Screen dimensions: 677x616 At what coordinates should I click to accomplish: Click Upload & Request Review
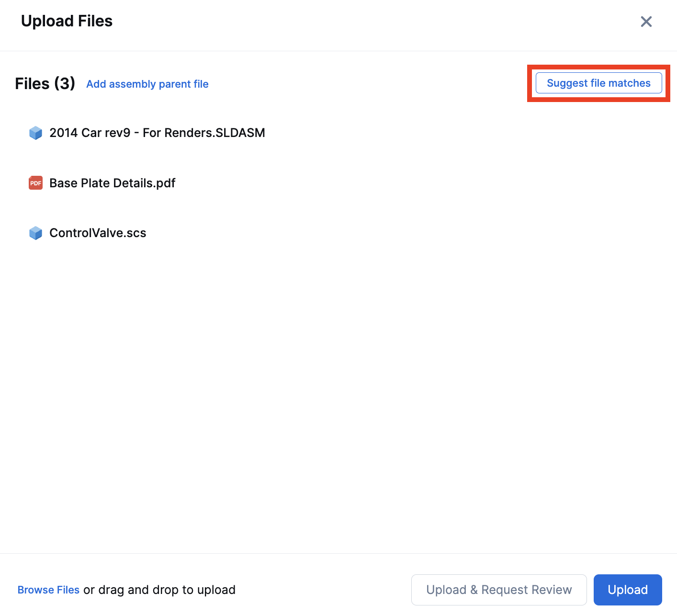[499, 590]
